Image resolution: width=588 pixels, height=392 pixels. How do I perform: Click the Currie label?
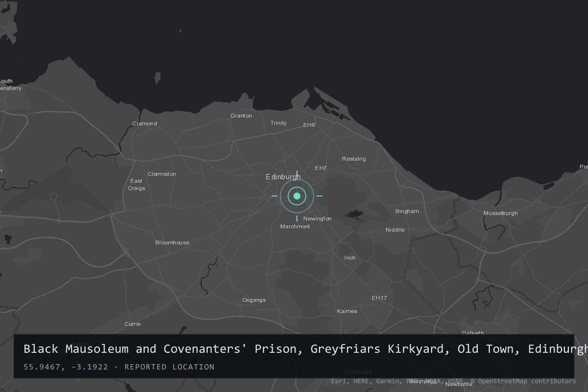133,324
